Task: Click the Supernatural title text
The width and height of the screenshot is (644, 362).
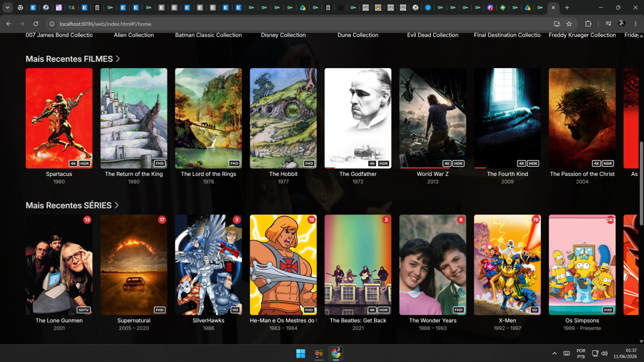Action: [x=134, y=321]
